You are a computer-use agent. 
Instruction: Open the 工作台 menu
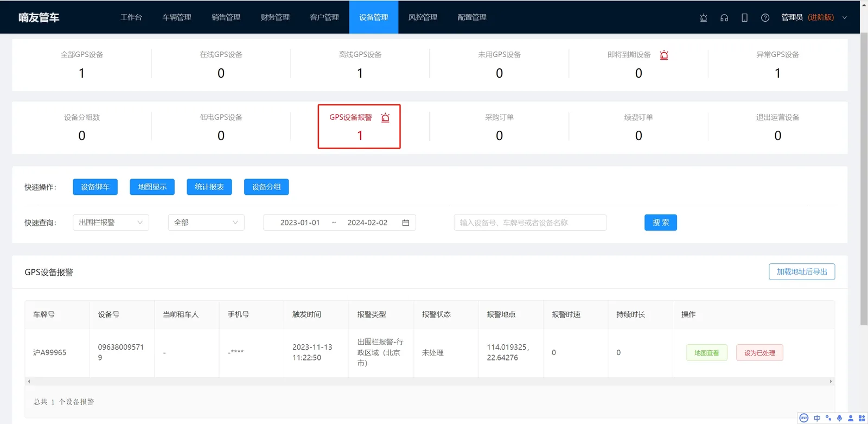[x=131, y=17]
